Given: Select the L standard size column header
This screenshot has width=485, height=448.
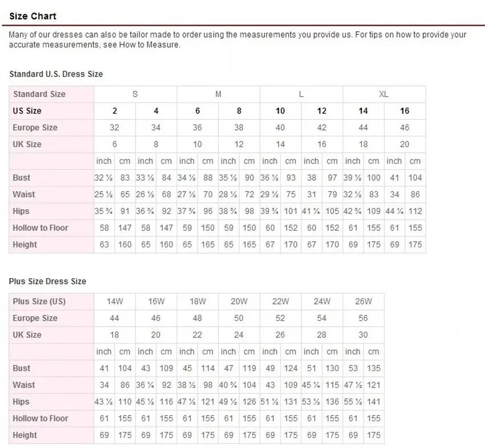Looking at the screenshot, I should coord(301,94).
